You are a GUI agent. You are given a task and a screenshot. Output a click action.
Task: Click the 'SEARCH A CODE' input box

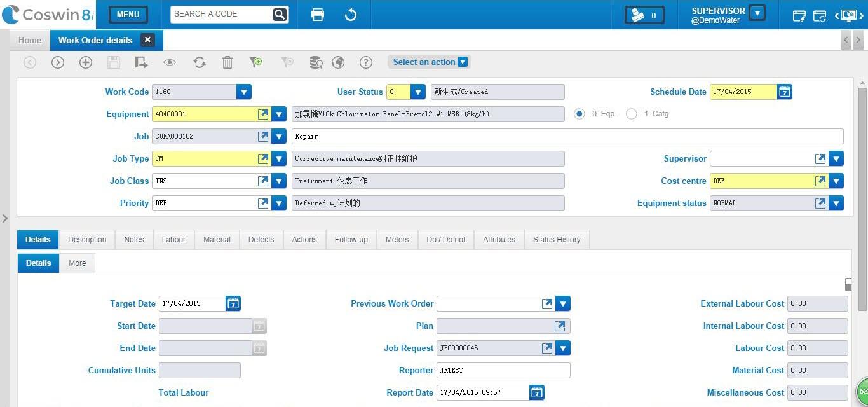pyautogui.click(x=222, y=14)
